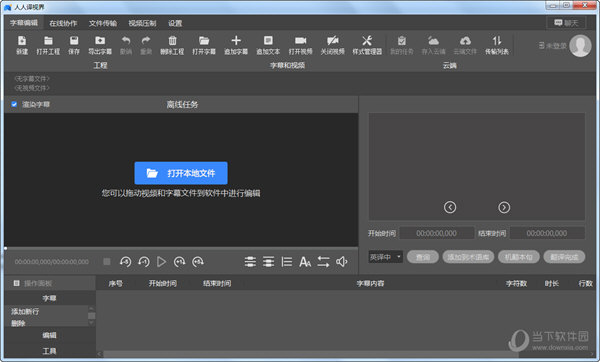Image resolution: width=600 pixels, height=362 pixels.
Task: Rewind one second on the player
Action: pos(144,262)
